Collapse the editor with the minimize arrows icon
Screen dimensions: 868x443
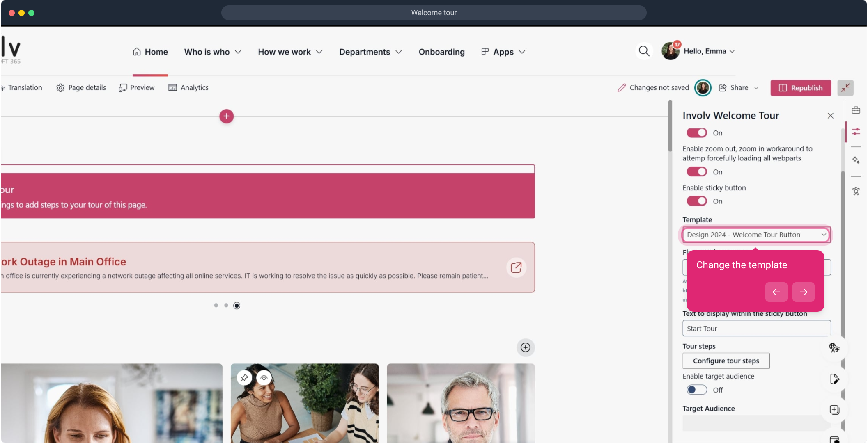845,88
